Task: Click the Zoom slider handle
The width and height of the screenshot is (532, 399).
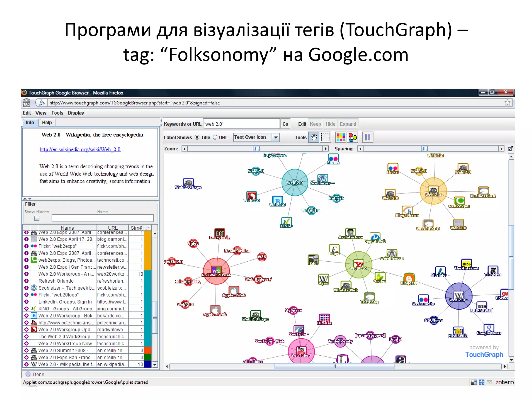Action: [256, 149]
